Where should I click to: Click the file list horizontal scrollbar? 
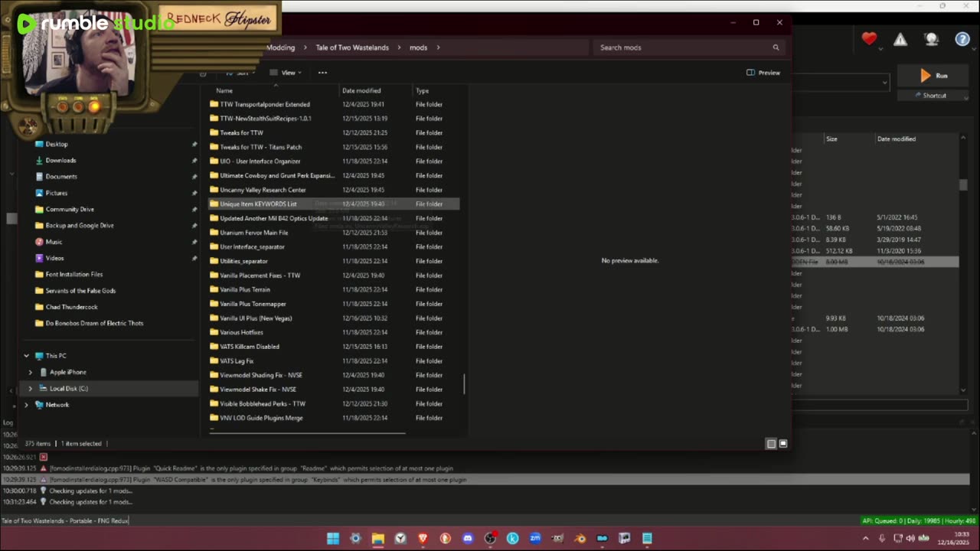(x=307, y=432)
